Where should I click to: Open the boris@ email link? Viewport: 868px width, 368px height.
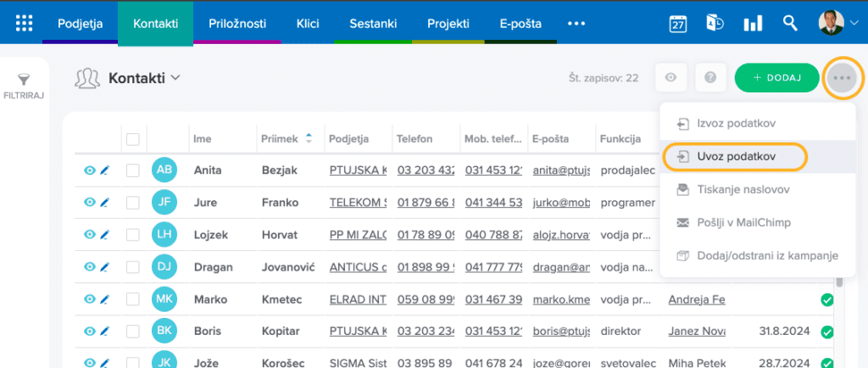[x=561, y=331]
